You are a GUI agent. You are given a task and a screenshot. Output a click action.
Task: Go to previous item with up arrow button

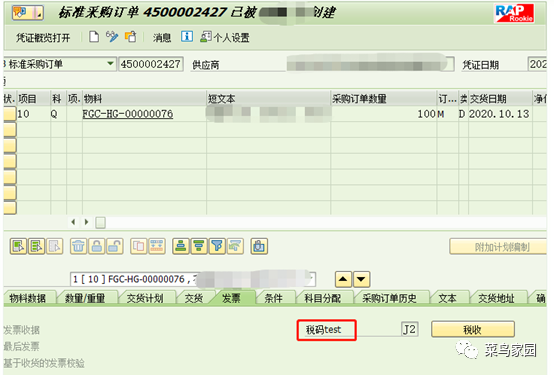pyautogui.click(x=343, y=280)
